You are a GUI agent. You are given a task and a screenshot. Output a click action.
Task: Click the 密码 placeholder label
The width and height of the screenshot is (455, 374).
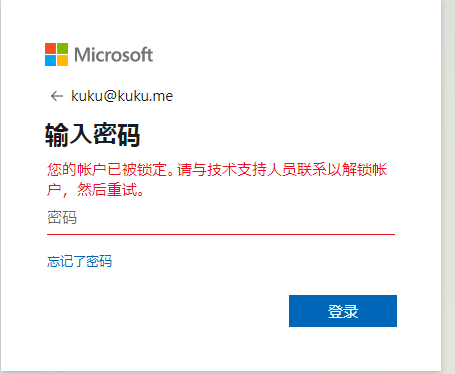[x=62, y=218]
